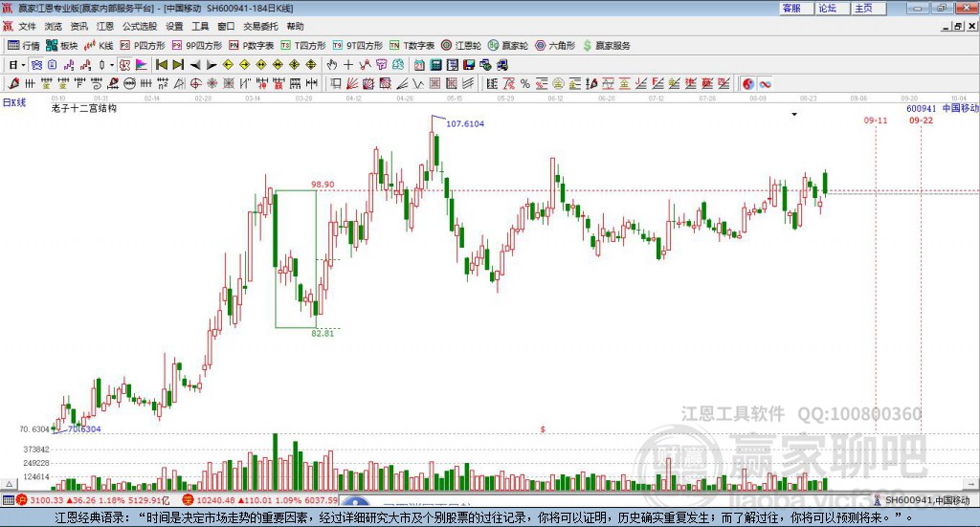Image resolution: width=980 pixels, height=527 pixels.
Task: Select the hand pan tool
Action: click(332, 65)
